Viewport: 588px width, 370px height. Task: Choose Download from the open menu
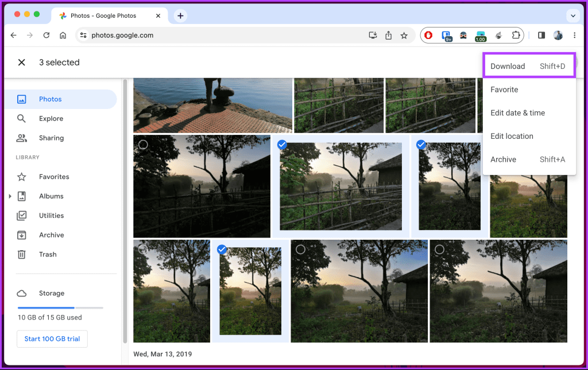pos(508,66)
